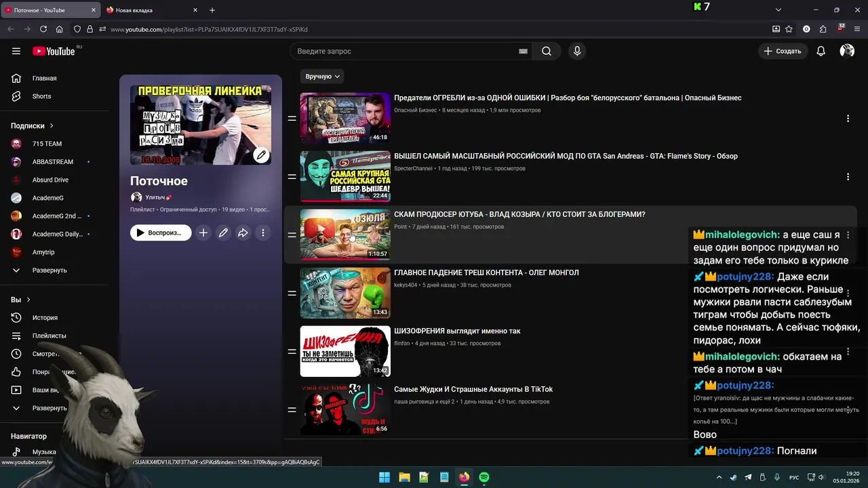This screenshot has width=868, height=488.
Task: Open Spotify from the taskbar
Action: 484,477
